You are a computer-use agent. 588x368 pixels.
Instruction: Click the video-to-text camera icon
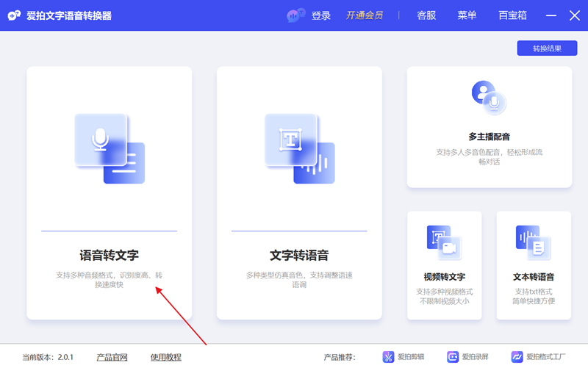pos(445,243)
